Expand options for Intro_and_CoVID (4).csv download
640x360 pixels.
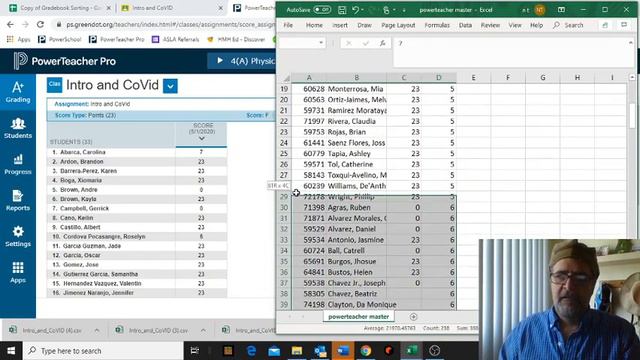[97, 330]
